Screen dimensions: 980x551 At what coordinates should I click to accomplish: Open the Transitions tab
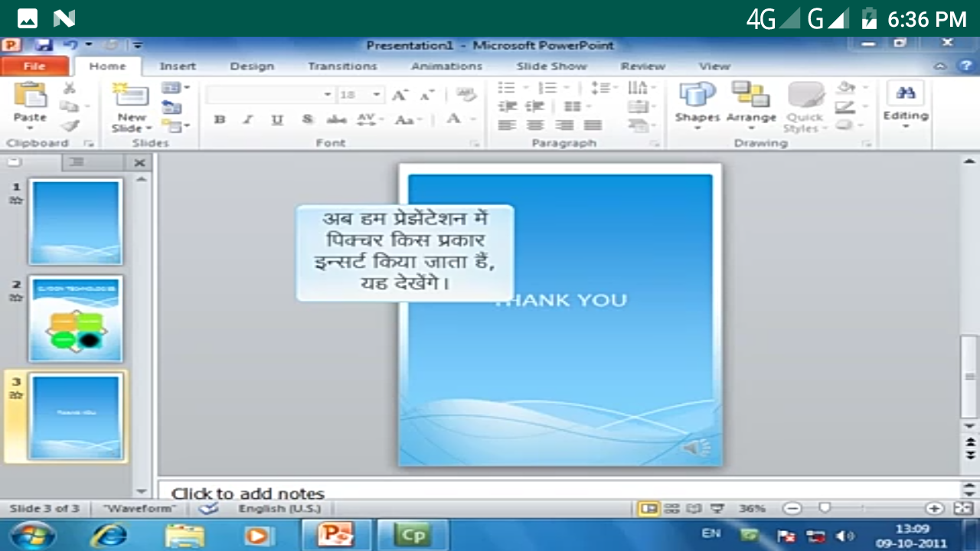tap(342, 67)
